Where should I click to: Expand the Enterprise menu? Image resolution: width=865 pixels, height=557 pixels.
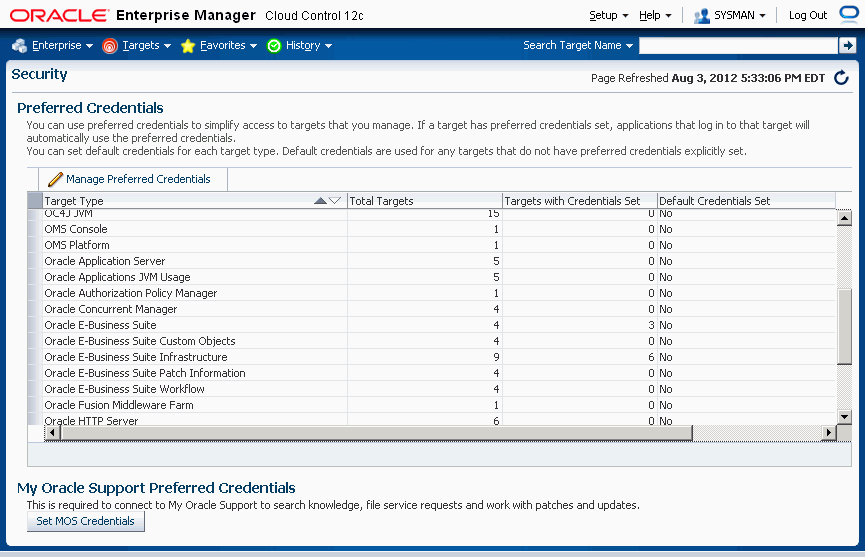[62, 45]
